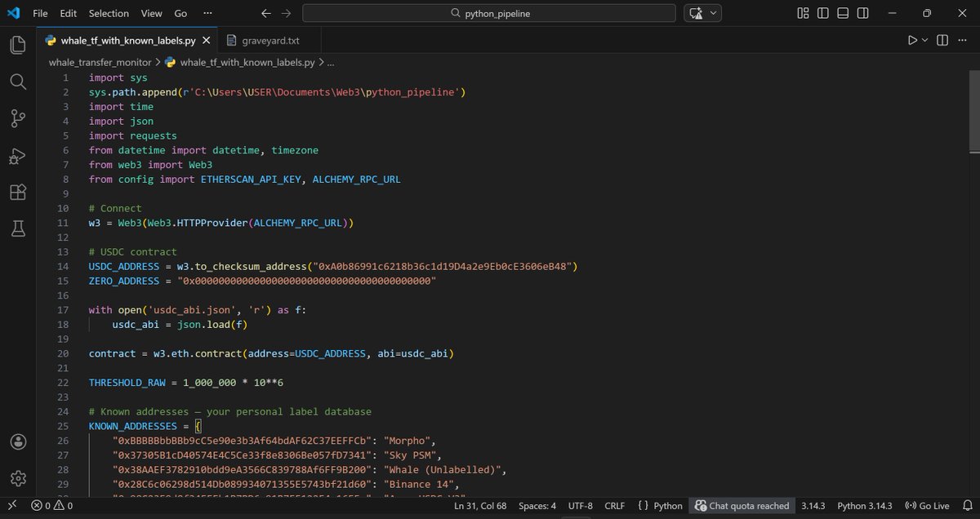980x519 pixels.
Task: Open the Copilot chat icon in title bar
Action: (x=697, y=13)
